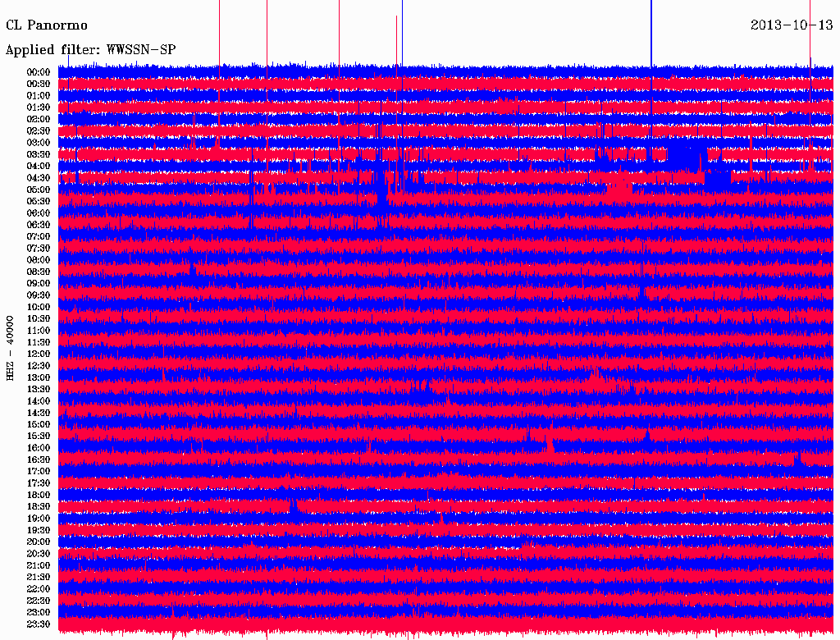Click the 09:00 time label

click(38, 284)
